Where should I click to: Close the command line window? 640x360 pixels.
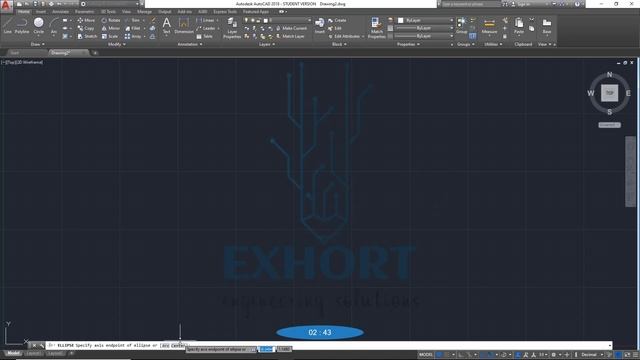(34, 345)
